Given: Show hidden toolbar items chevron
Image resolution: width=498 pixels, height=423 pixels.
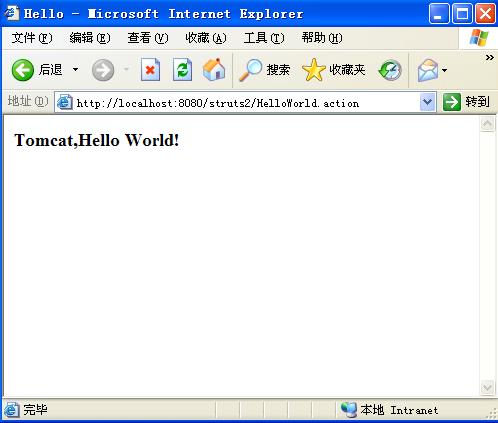Looking at the screenshot, I should pyautogui.click(x=489, y=58).
